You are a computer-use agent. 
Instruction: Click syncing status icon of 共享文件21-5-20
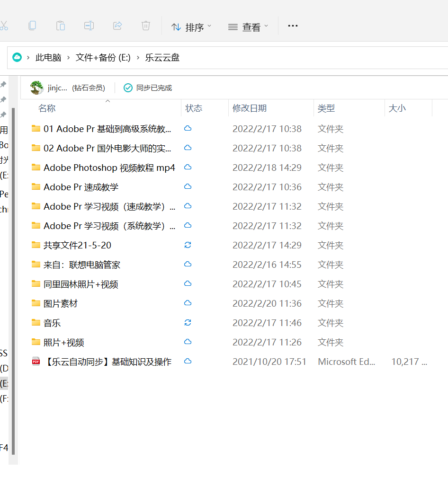(188, 245)
